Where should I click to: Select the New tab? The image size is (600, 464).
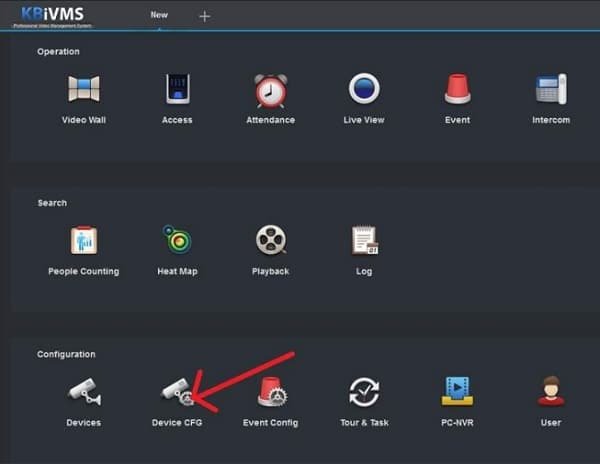(x=159, y=15)
